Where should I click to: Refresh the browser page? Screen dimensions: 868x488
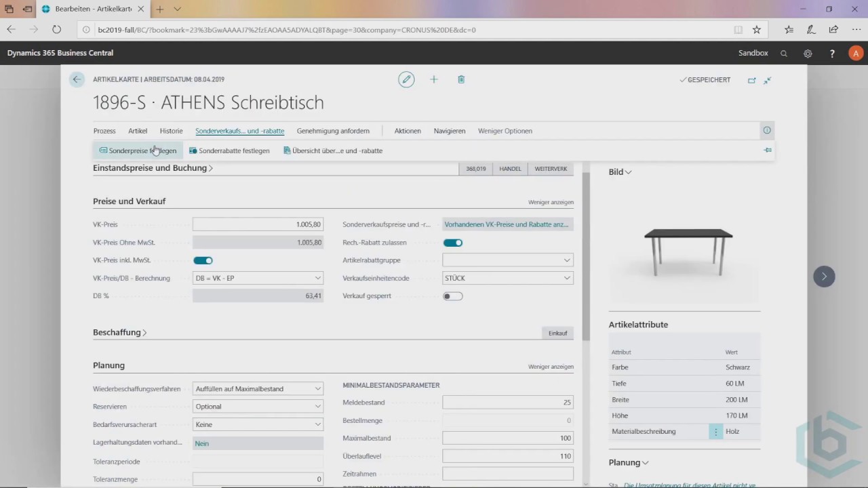pos(56,30)
